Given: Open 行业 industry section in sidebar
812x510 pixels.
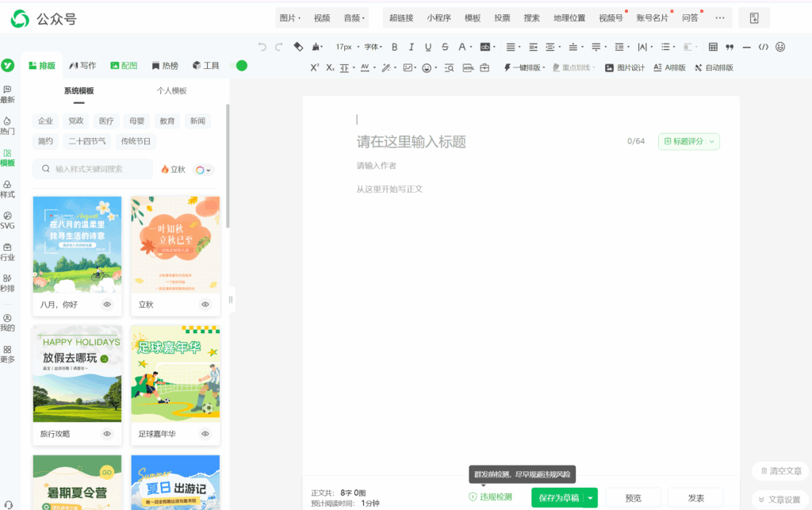Looking at the screenshot, I should pos(7,252).
